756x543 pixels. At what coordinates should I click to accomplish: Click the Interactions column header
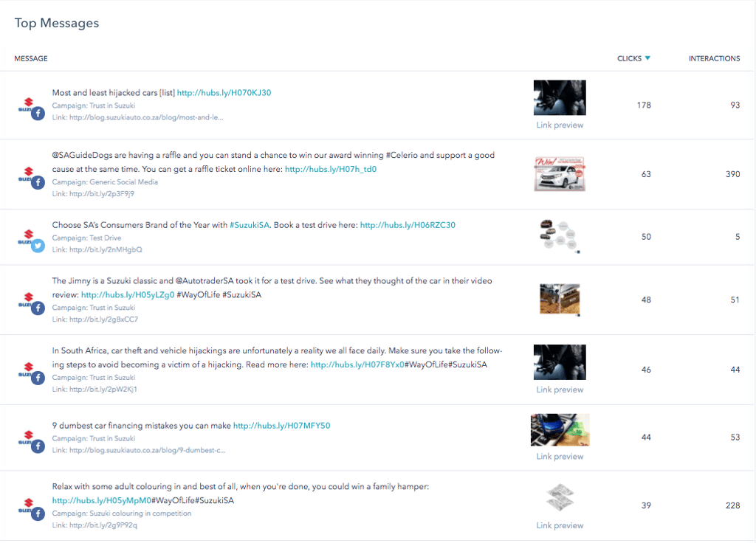point(714,58)
